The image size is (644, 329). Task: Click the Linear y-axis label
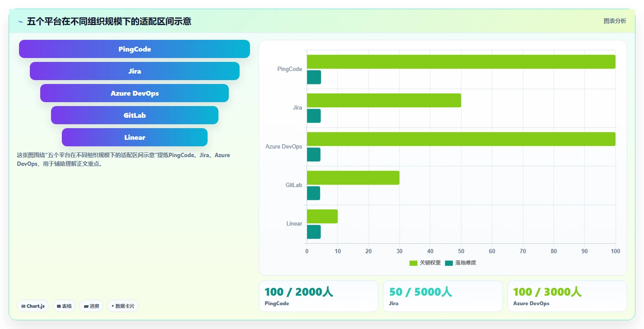(294, 224)
